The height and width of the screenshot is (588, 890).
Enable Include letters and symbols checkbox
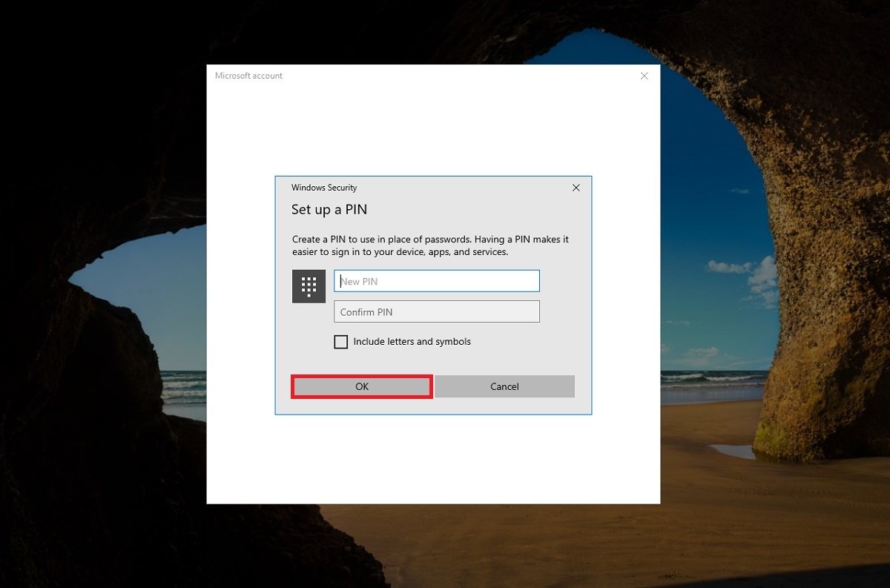341,342
